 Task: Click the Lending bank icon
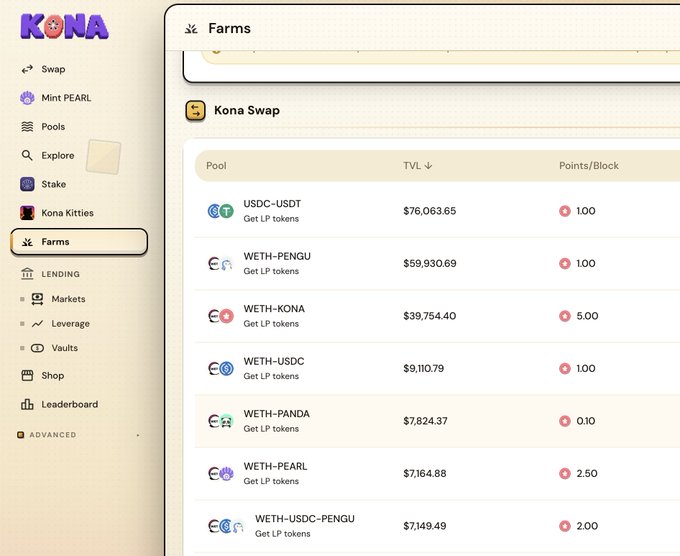click(x=27, y=274)
